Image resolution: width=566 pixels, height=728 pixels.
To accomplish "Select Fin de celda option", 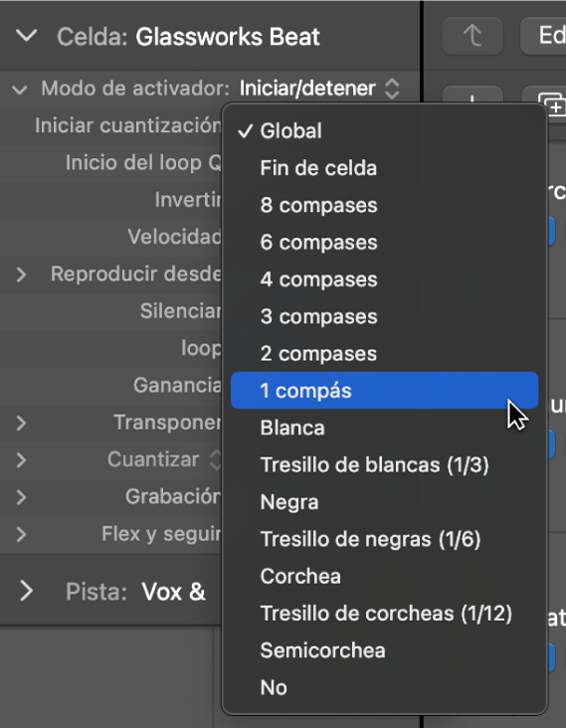I will 384,168.
